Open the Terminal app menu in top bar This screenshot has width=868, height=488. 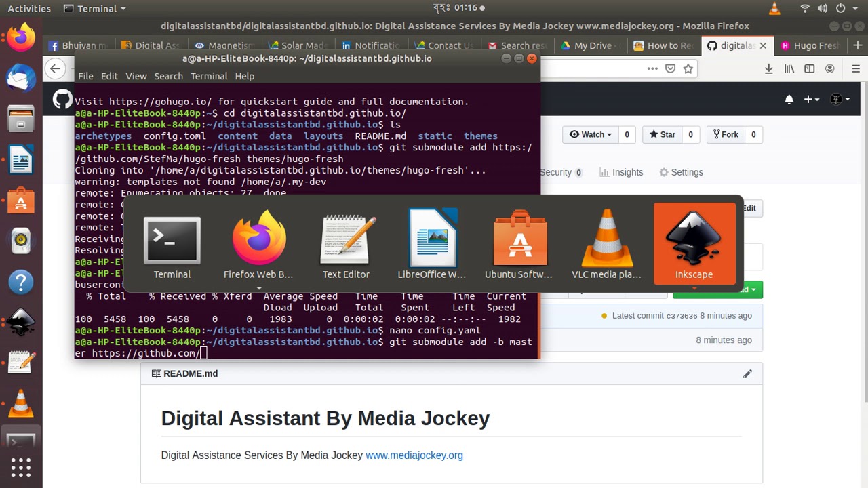(x=94, y=8)
